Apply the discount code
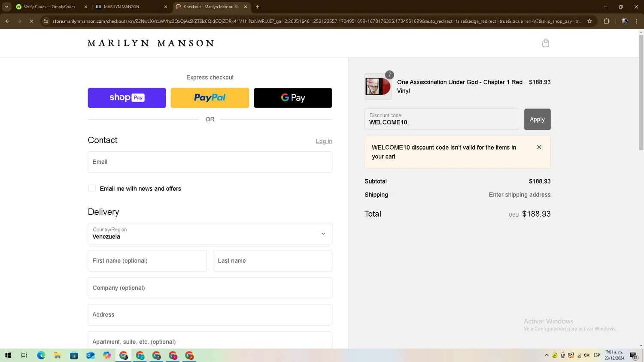This screenshot has width=644, height=362. click(x=537, y=119)
